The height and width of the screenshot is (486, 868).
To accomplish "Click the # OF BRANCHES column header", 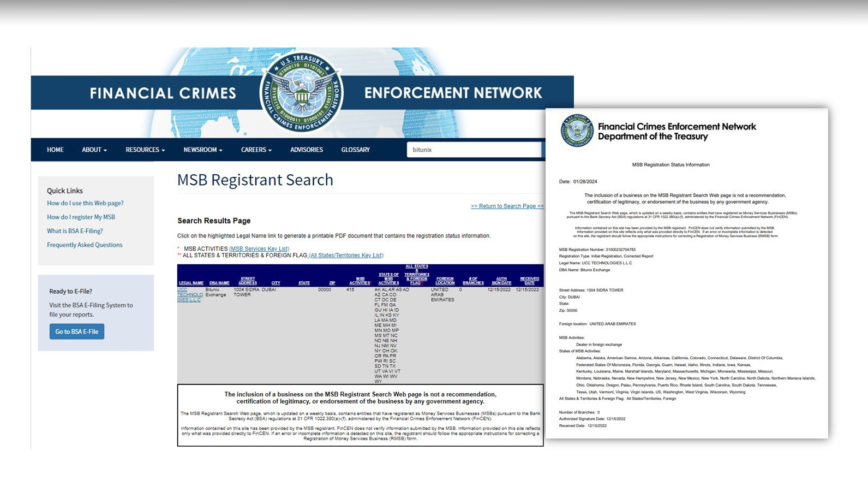I will point(473,281).
